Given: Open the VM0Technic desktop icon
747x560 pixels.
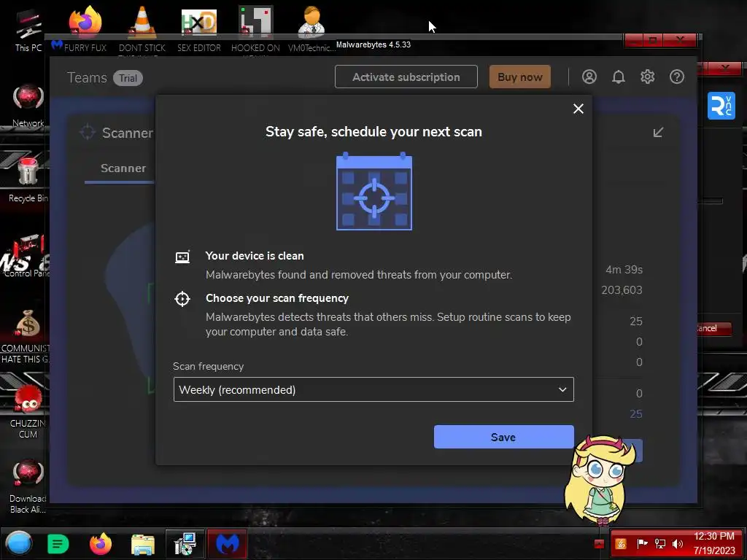Looking at the screenshot, I should pos(312,28).
